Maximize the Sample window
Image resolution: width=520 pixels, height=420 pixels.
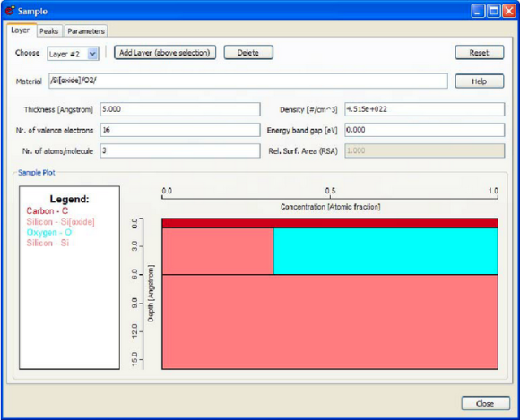pos(493,11)
